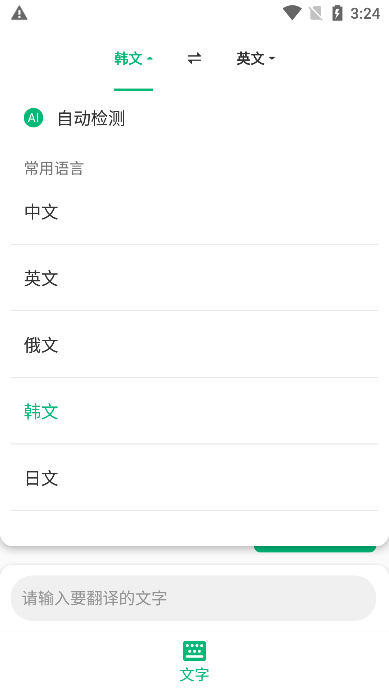Collapse the 韩文 source language dropdown
This screenshot has width=389, height=691.
pos(133,59)
